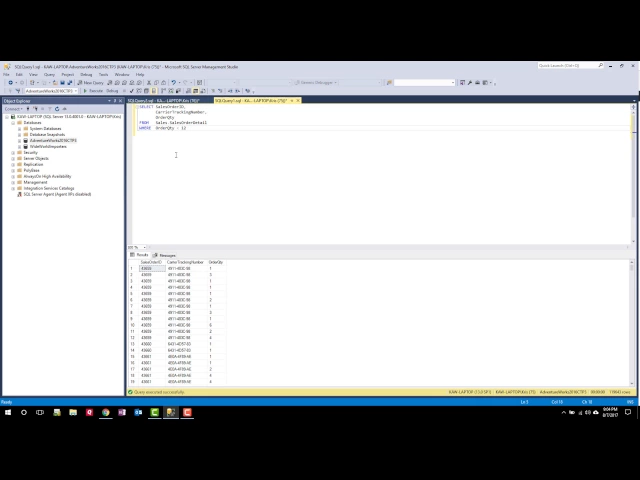Expand the System Databases node

(x=19, y=129)
